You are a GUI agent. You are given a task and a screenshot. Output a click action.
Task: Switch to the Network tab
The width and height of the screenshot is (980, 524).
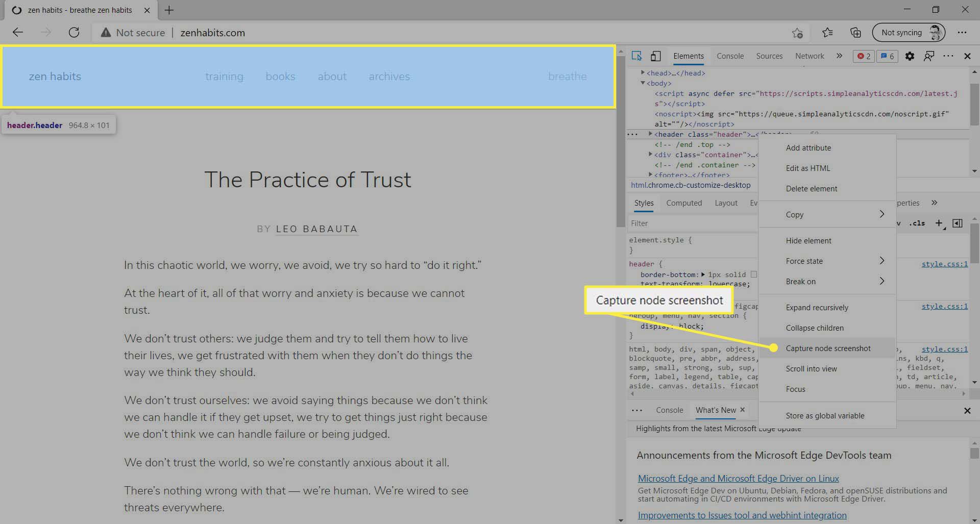click(x=810, y=56)
